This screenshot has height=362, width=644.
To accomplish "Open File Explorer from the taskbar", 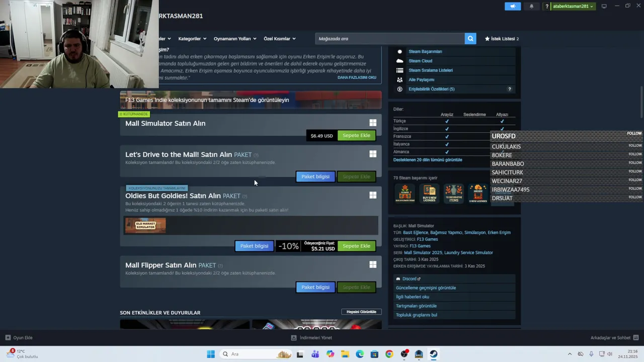I will tap(345, 354).
